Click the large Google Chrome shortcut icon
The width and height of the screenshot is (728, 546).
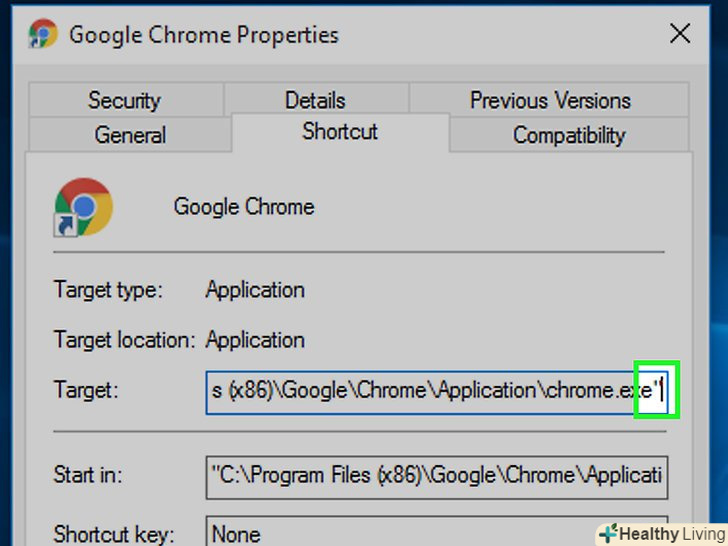click(84, 207)
